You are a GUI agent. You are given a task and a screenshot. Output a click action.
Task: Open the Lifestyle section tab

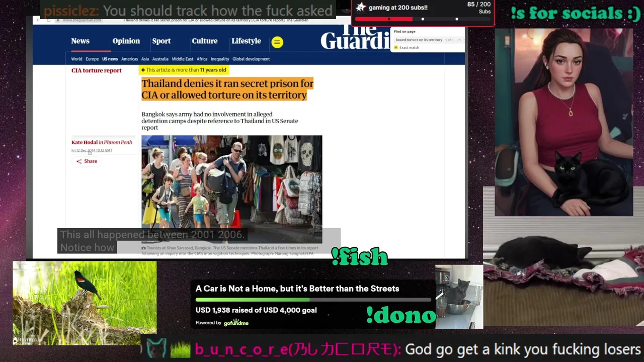pos(246,41)
